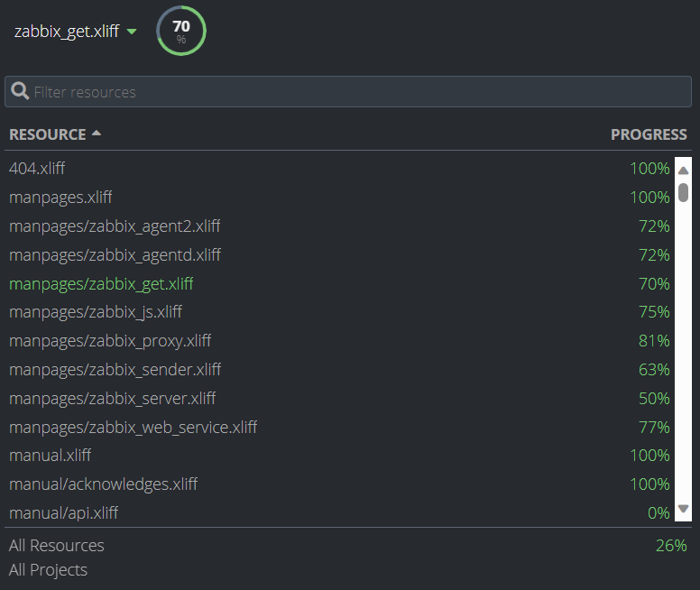Open manpages/zabbix_sender.xliff resource
The width and height of the screenshot is (700, 590).
pos(115,369)
